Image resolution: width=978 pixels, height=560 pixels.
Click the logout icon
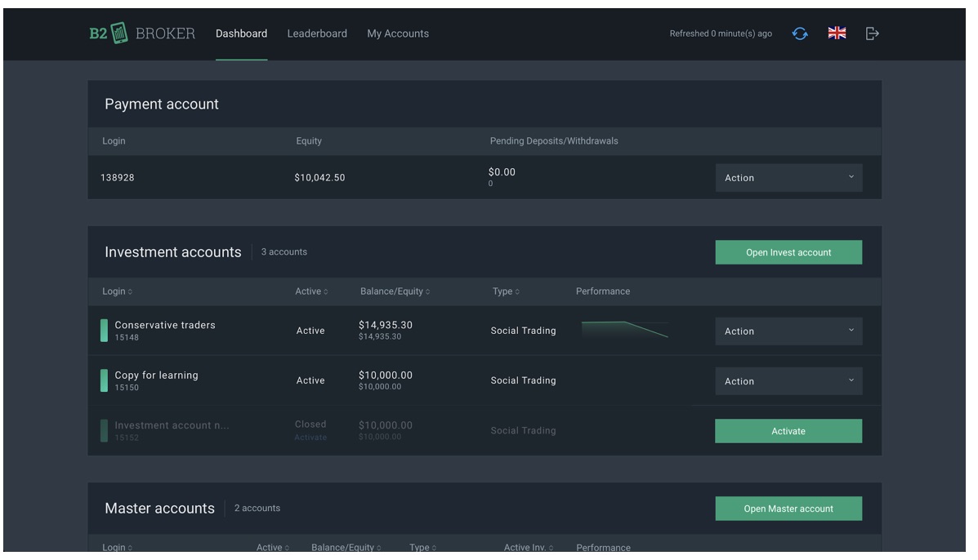pos(872,33)
